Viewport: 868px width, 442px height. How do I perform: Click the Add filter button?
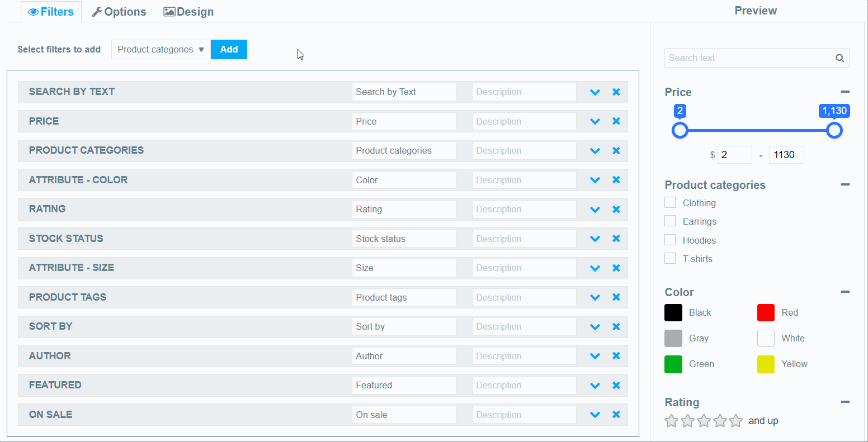[229, 49]
